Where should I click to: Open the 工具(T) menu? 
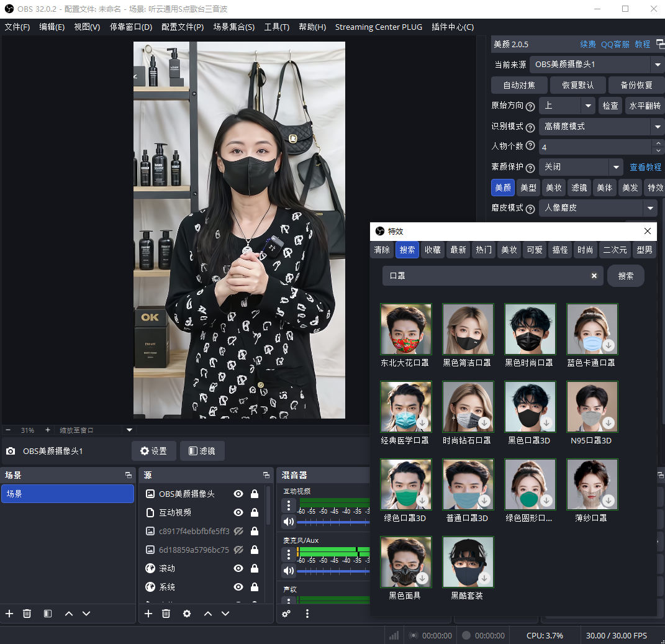(x=277, y=27)
